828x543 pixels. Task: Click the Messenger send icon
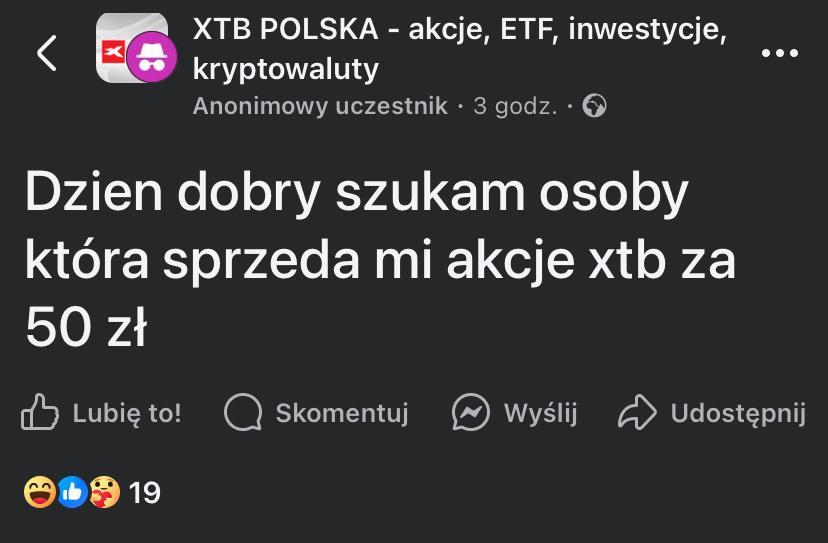[x=470, y=412]
